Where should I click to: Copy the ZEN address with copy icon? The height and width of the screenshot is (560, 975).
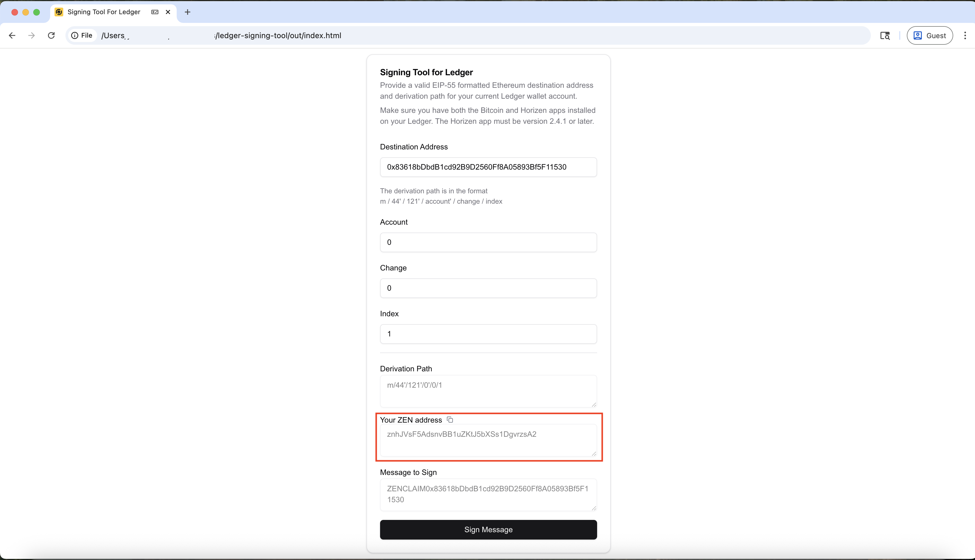[450, 420]
